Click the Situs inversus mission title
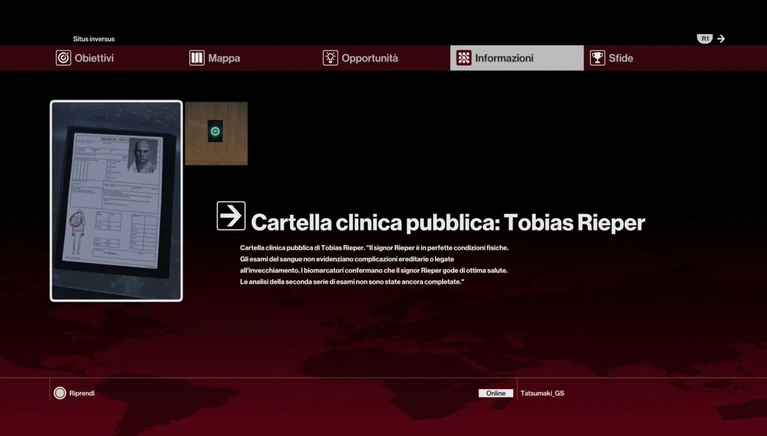Image resolution: width=767 pixels, height=436 pixels. (x=94, y=39)
